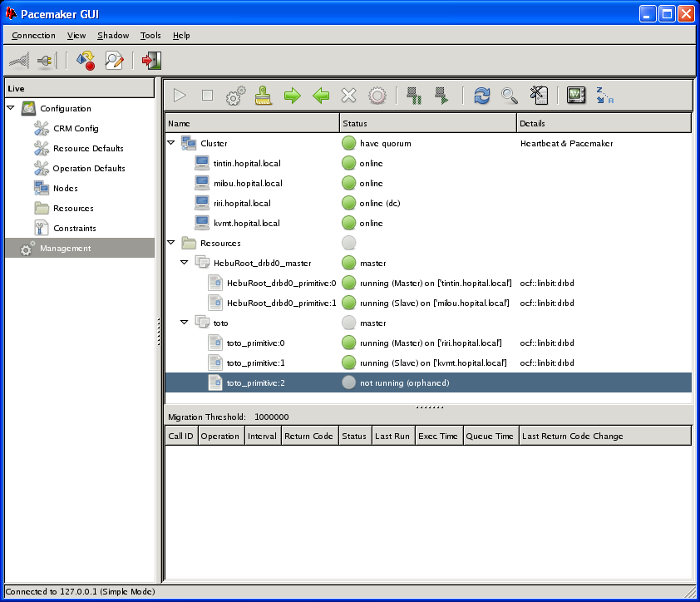The height and width of the screenshot is (602, 700).
Task: Click the Z-A sort icon in toolbar
Action: point(604,96)
